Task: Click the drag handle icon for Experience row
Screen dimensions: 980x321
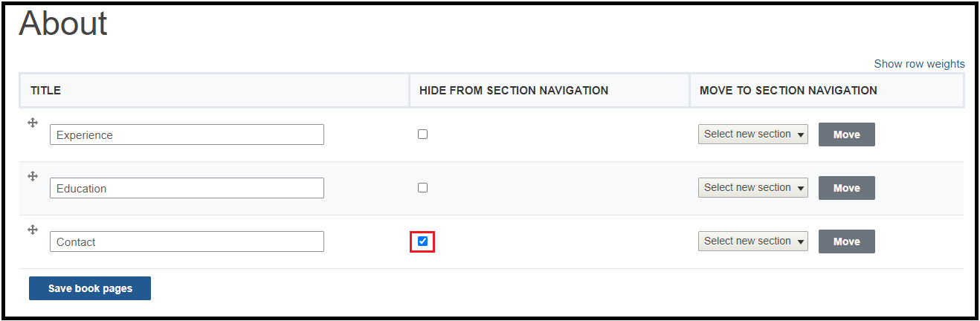Action: point(33,123)
